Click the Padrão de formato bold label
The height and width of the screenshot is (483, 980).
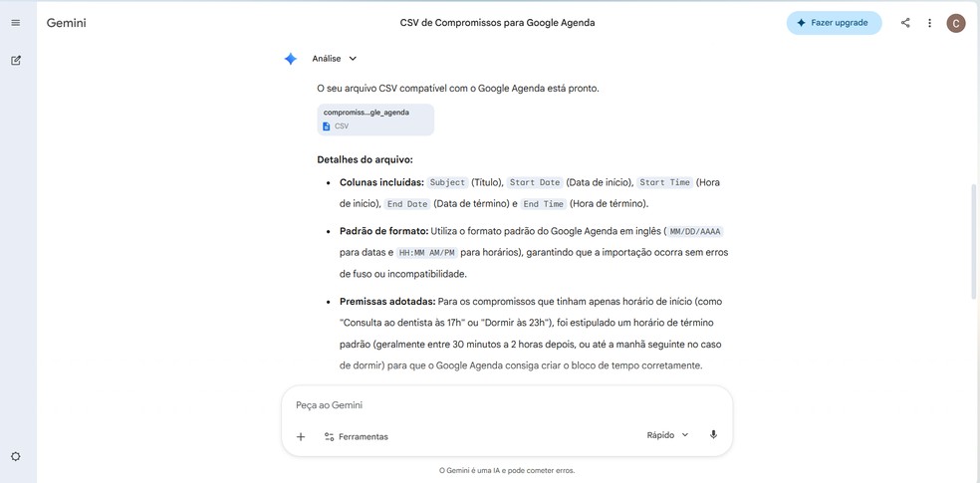383,231
